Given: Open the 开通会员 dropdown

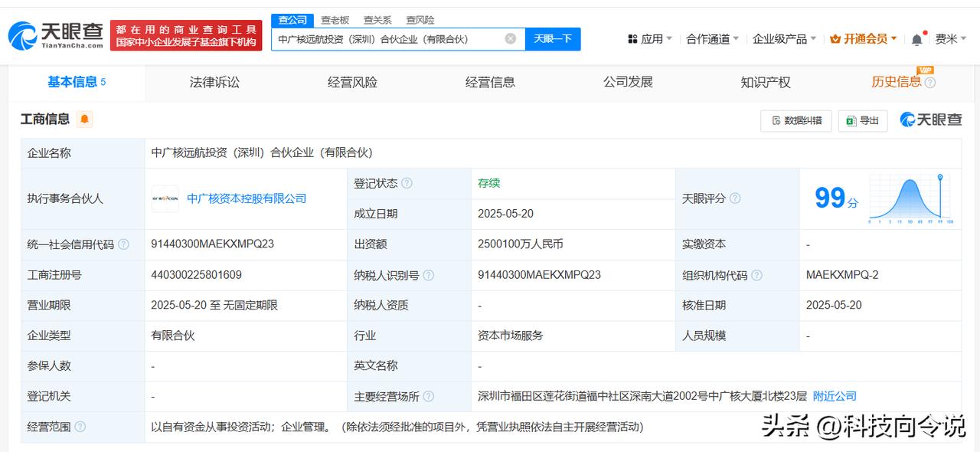Looking at the screenshot, I should (x=864, y=39).
